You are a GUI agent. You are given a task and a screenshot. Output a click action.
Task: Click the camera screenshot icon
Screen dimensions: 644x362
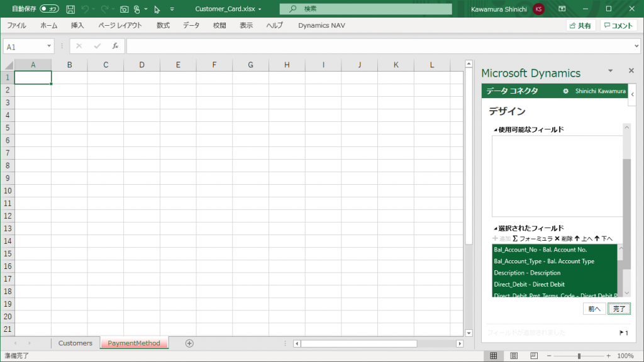point(124,9)
